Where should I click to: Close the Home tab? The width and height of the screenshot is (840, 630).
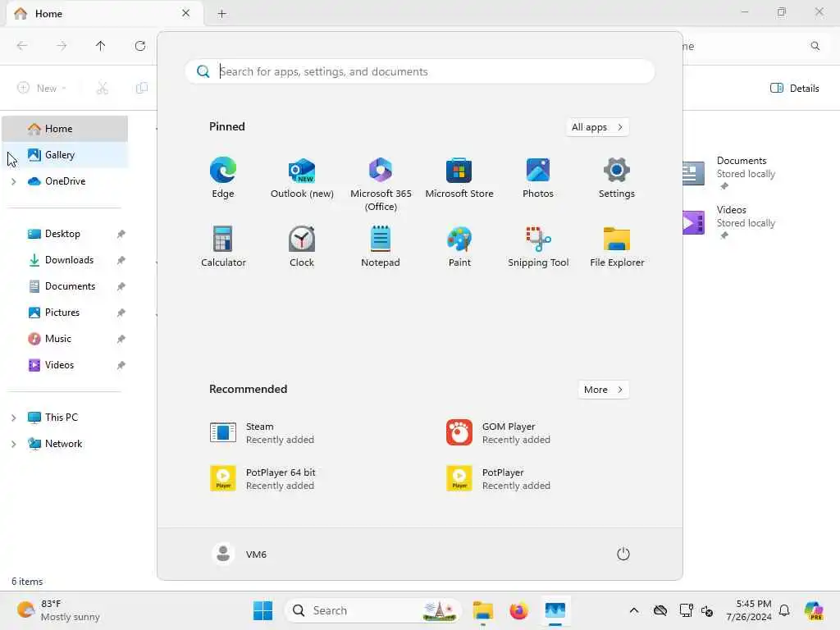tap(186, 13)
